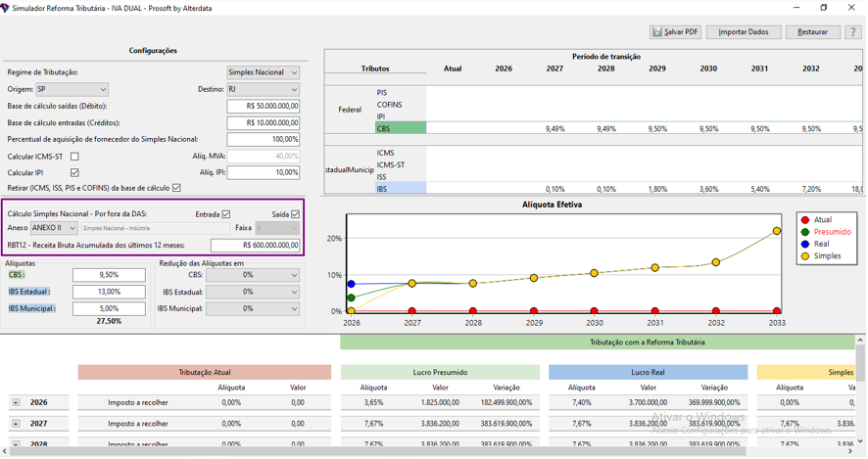The width and height of the screenshot is (868, 459).
Task: Click the yellow Simples legend marker
Action: pyautogui.click(x=805, y=256)
